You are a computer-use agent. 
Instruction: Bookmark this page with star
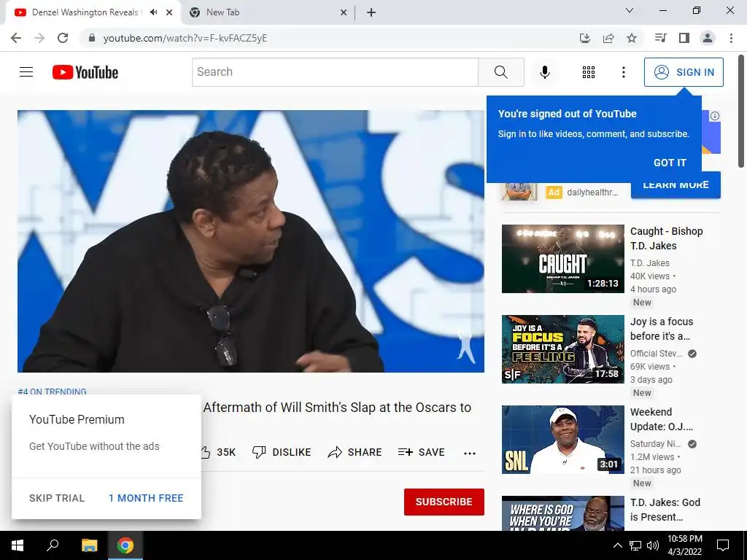coord(632,38)
